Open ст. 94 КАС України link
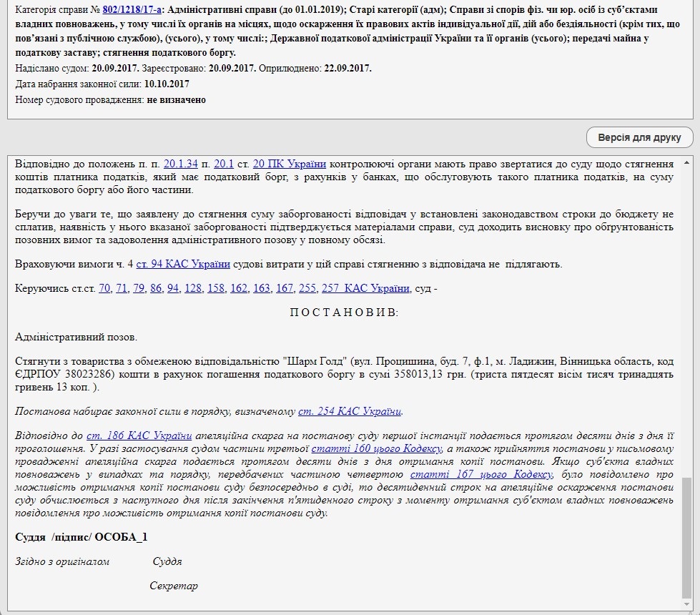700x615 pixels. pos(183,264)
